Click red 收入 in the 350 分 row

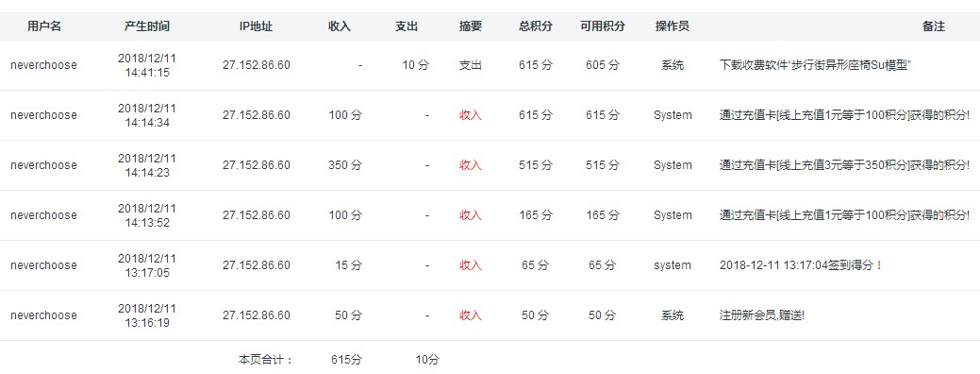(x=471, y=165)
